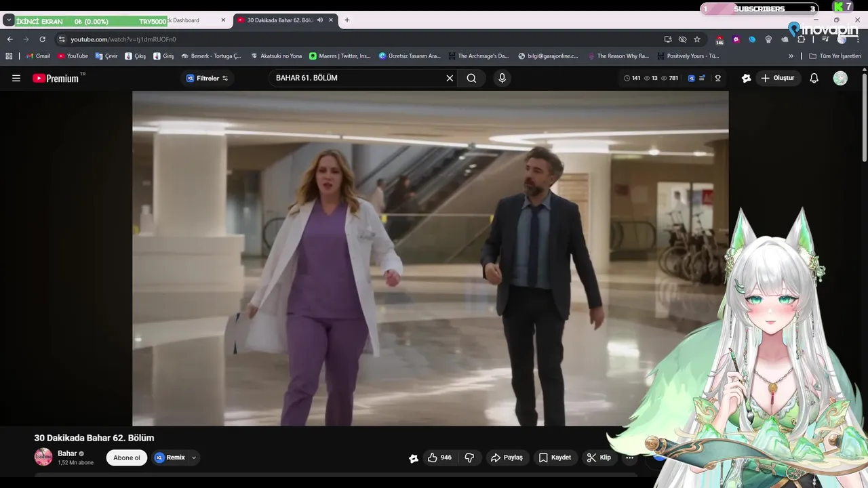Click the video player to pause
This screenshot has width=868, height=488.
430,258
